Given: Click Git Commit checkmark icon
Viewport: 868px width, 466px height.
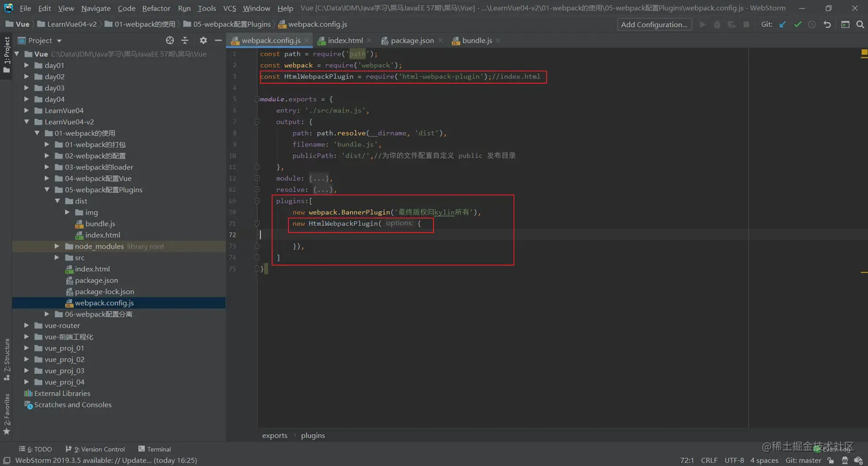Looking at the screenshot, I should [x=797, y=25].
